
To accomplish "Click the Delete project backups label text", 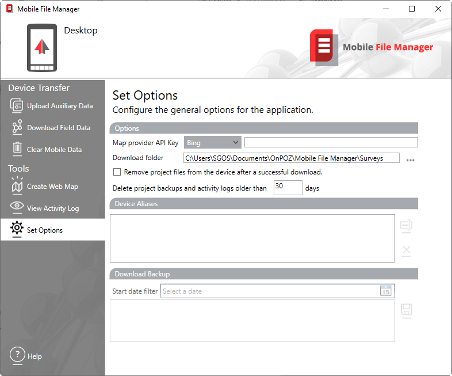I will 189,188.
